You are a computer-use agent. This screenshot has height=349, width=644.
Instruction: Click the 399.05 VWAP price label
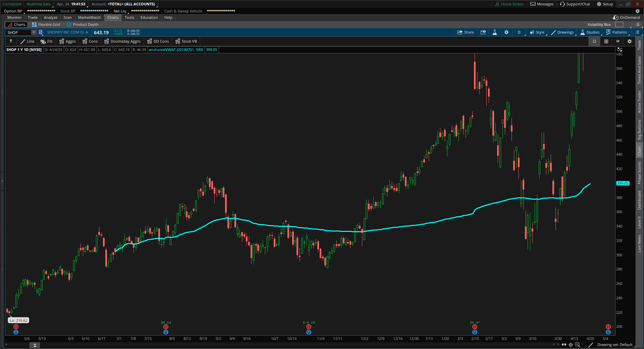623,183
